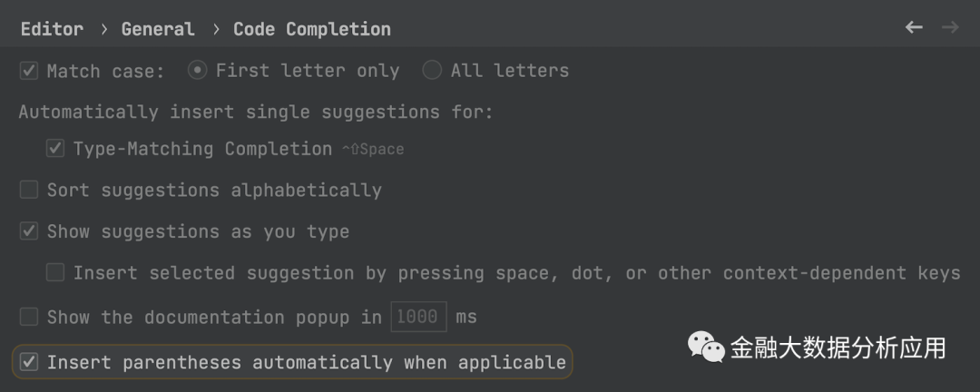Toggle the Match case checkbox
Screen dimensions: 980x392
[29, 71]
